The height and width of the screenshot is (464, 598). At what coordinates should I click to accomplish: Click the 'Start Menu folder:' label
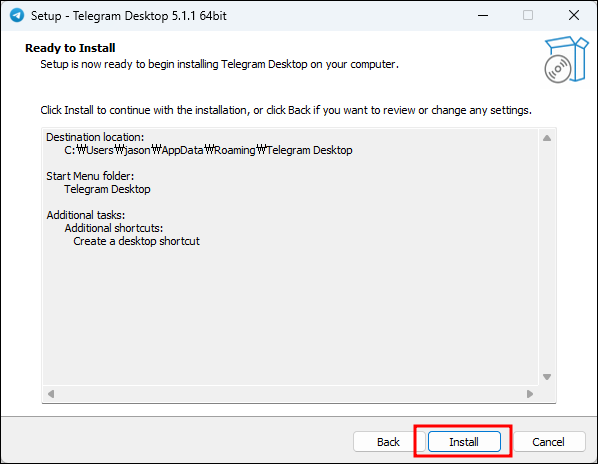[90, 176]
